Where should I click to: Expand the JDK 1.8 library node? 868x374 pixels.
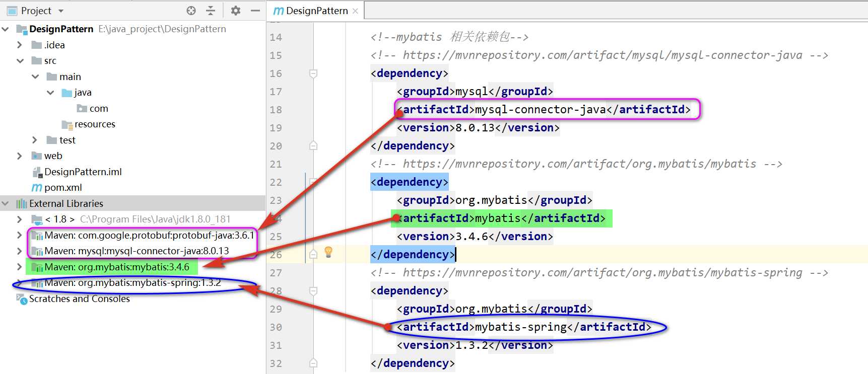pyautogui.click(x=20, y=219)
